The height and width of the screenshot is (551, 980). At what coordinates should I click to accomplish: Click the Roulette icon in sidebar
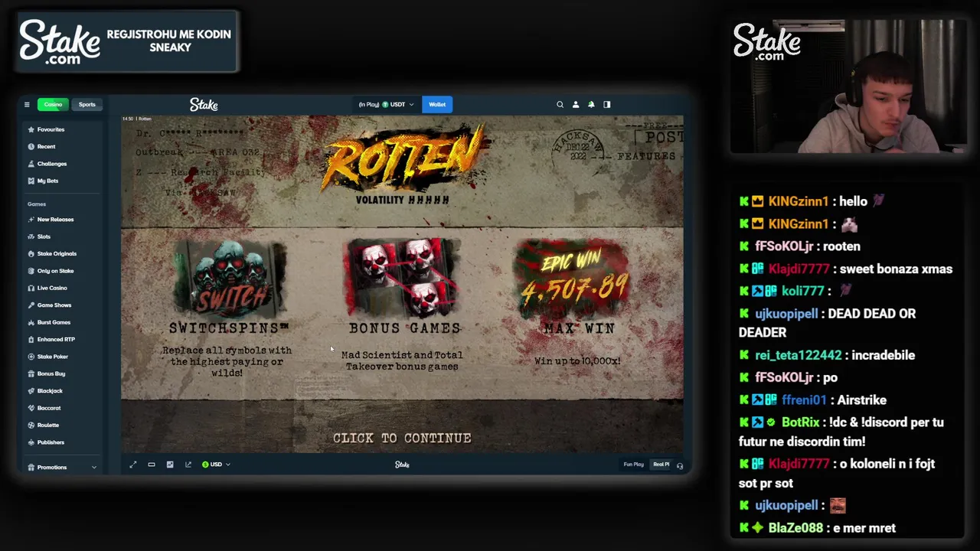point(31,425)
